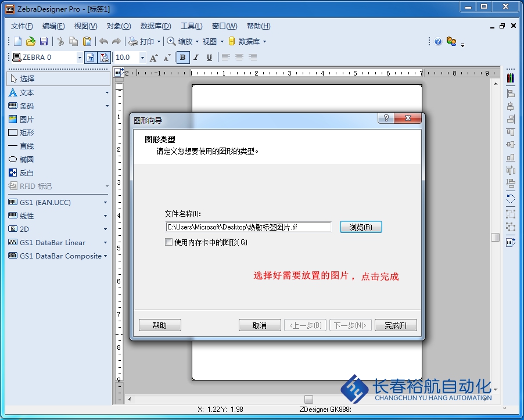Image resolution: width=524 pixels, height=420 pixels.
Task: Click the Finish (完成) button
Action: (x=396, y=325)
